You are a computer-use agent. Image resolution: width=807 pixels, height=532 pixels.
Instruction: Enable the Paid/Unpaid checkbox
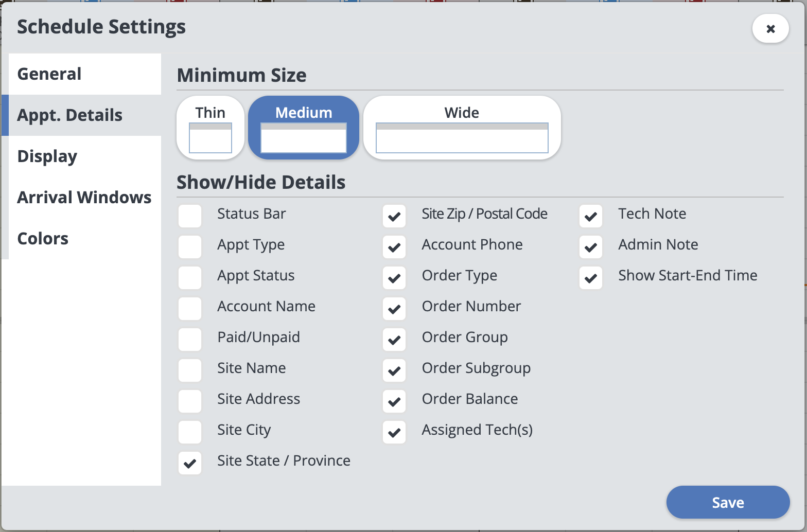[190, 340]
